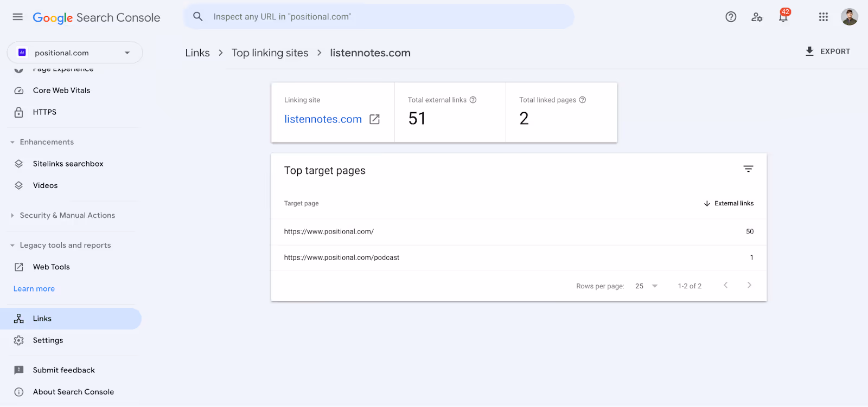The height and width of the screenshot is (407, 868).
Task: Open Core Web Vitals report
Action: [x=61, y=91]
